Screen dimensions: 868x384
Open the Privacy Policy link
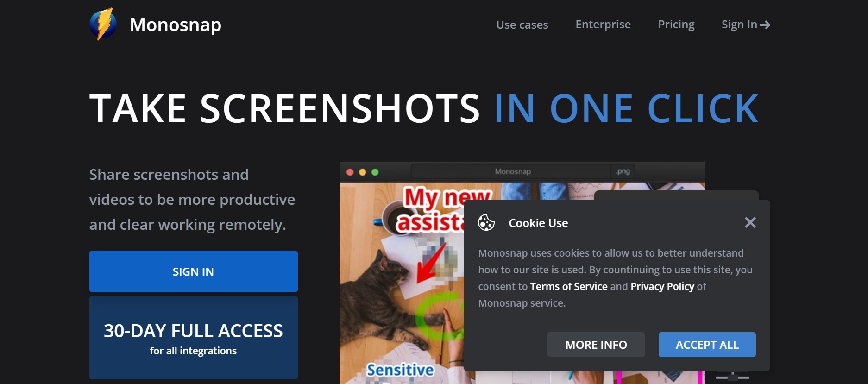pos(662,286)
